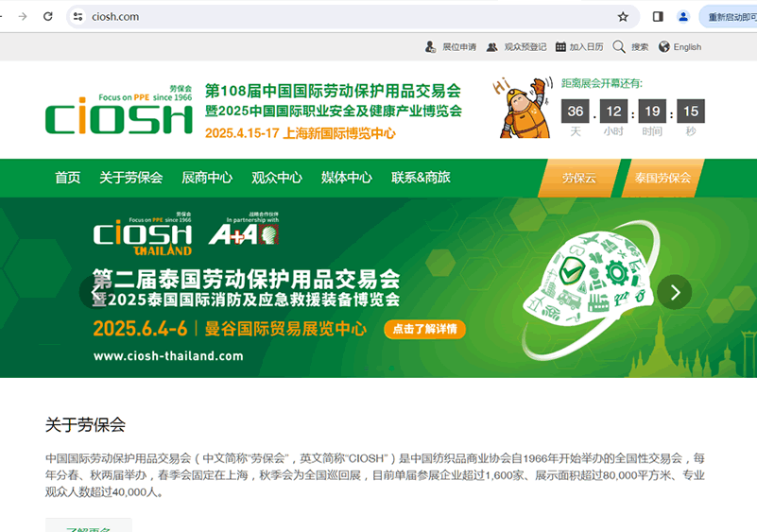The image size is (757, 532).
Task: Click the booth application person icon
Action: [x=430, y=47]
